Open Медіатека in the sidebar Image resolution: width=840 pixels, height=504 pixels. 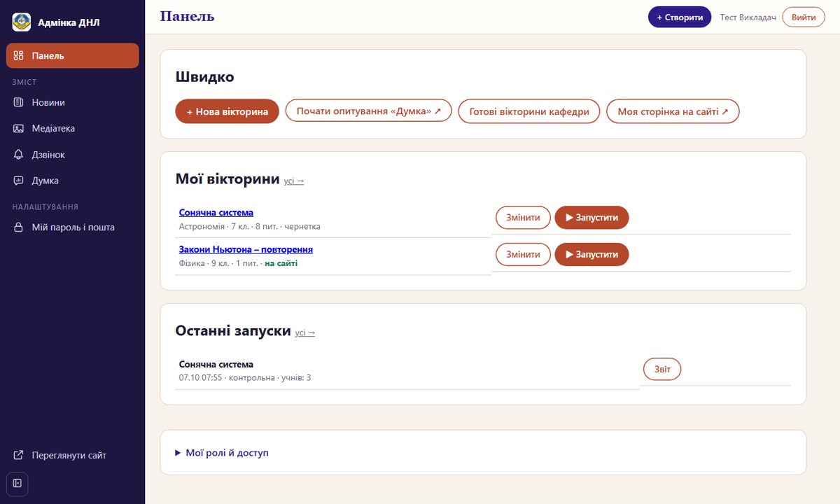point(73,129)
